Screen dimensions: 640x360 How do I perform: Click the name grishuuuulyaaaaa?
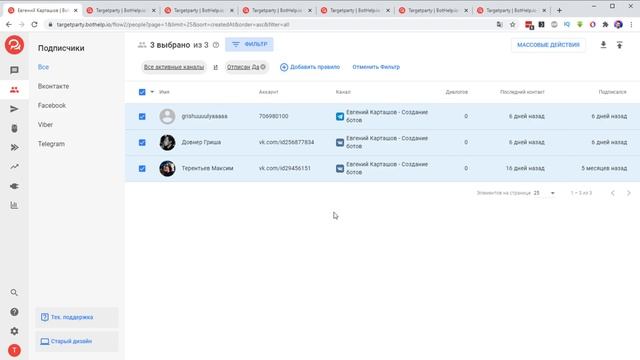pos(204,116)
